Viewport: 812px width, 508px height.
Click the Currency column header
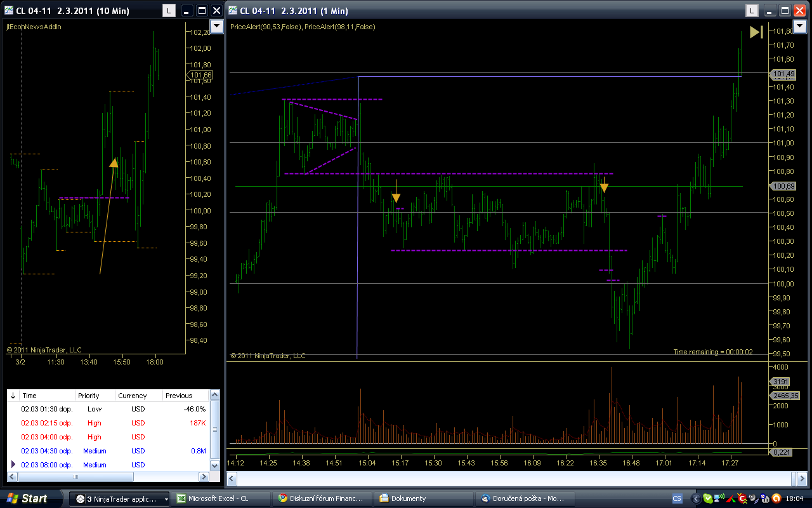[138, 396]
